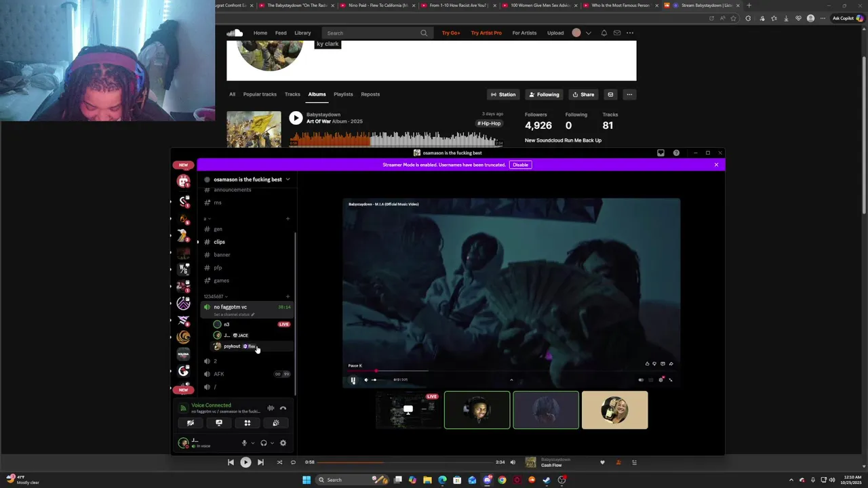Dismiss the Streamer Mode banner

(x=716, y=165)
